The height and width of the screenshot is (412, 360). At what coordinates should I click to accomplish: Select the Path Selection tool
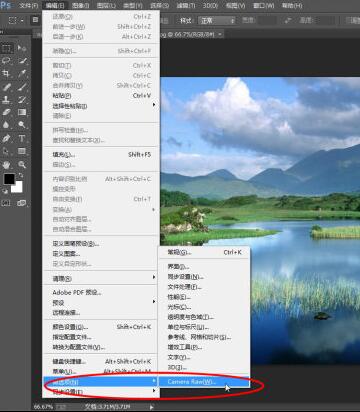(7, 151)
